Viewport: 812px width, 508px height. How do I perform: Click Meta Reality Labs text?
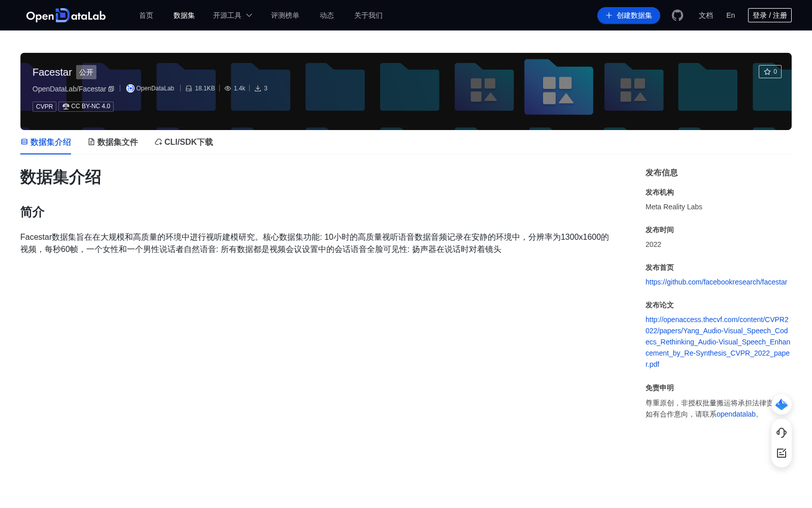pos(674,207)
